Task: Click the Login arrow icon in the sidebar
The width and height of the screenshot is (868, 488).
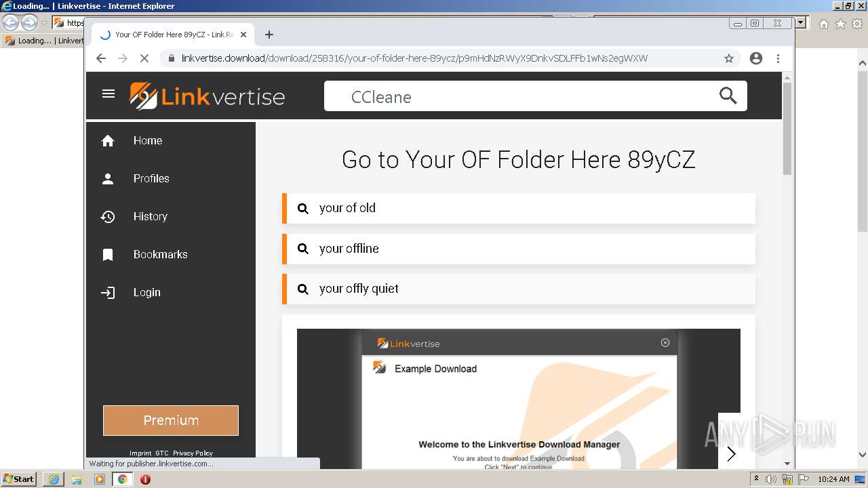Action: point(108,292)
